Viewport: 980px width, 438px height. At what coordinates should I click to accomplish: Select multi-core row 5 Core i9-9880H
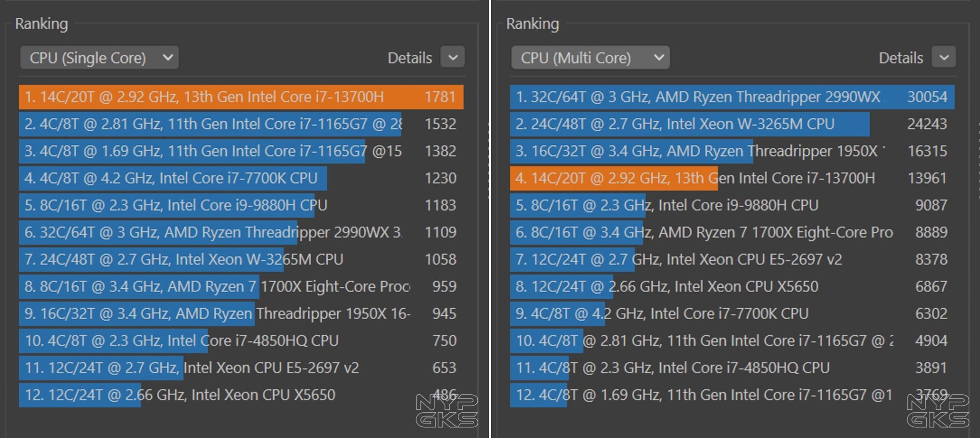point(732,205)
